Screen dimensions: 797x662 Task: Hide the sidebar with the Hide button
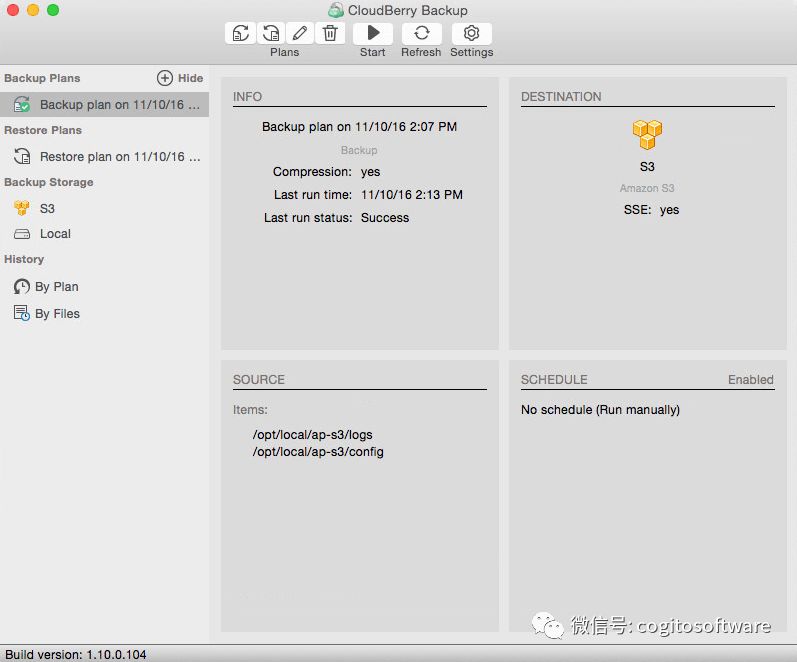pyautogui.click(x=191, y=78)
